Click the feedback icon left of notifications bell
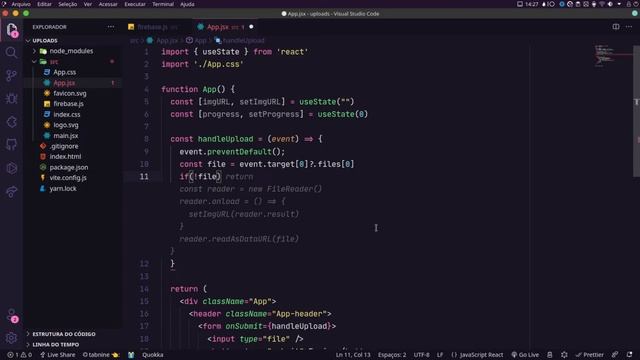Image resolution: width=640 pixels, height=360 pixels. (x=615, y=355)
